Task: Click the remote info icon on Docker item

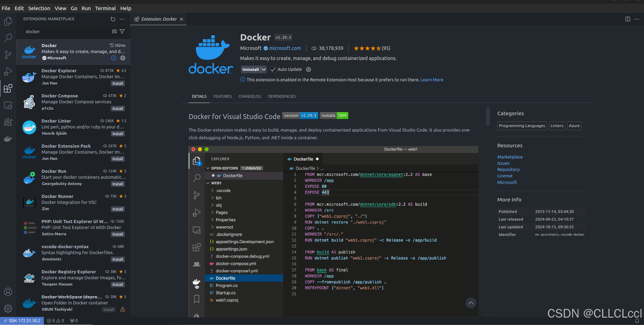Action: pyautogui.click(x=114, y=58)
